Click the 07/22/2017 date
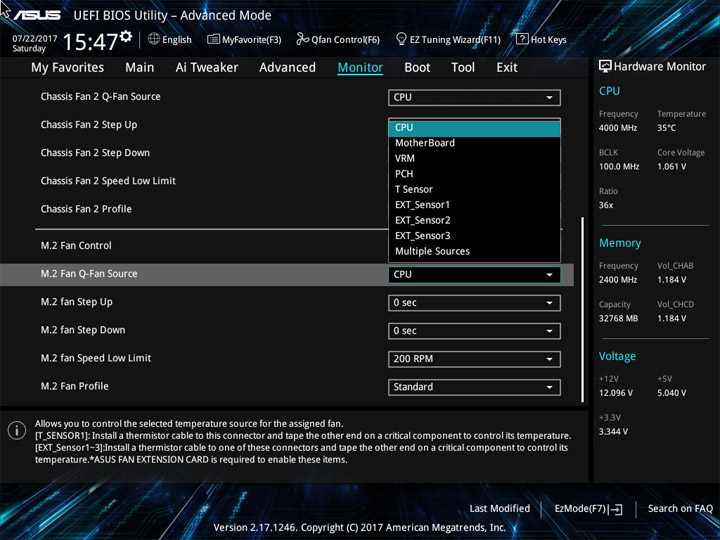This screenshot has width=720, height=540. [x=34, y=38]
